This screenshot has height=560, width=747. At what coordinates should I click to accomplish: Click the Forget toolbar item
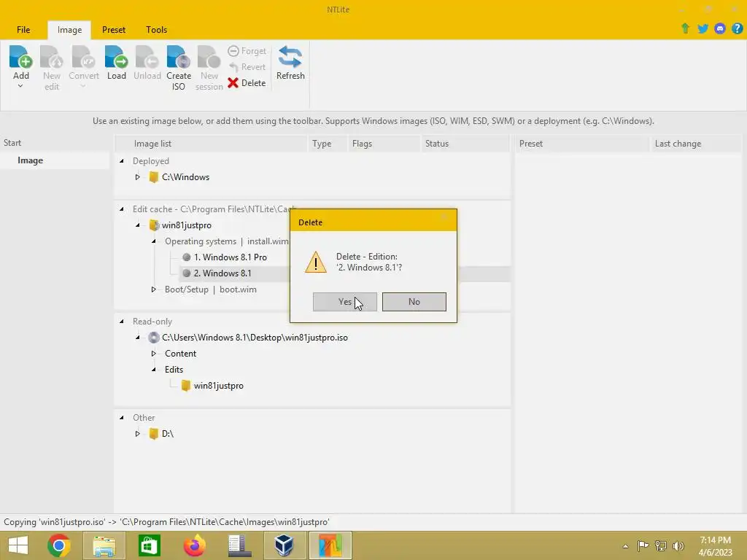[x=247, y=51]
